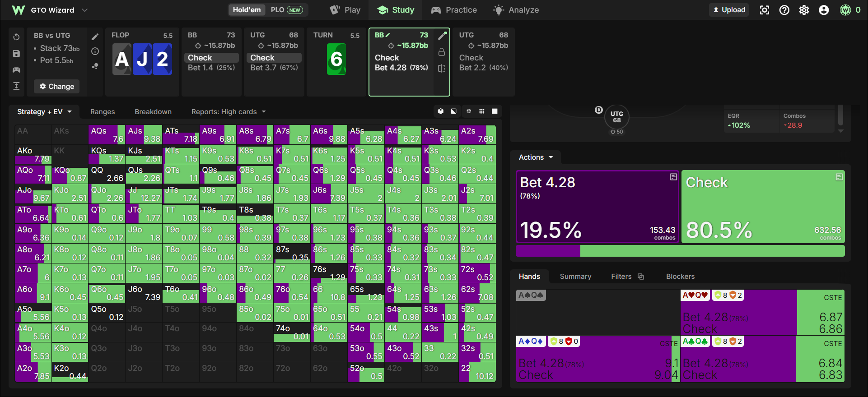Expand the Reports: High cards dropdown

[x=229, y=112]
